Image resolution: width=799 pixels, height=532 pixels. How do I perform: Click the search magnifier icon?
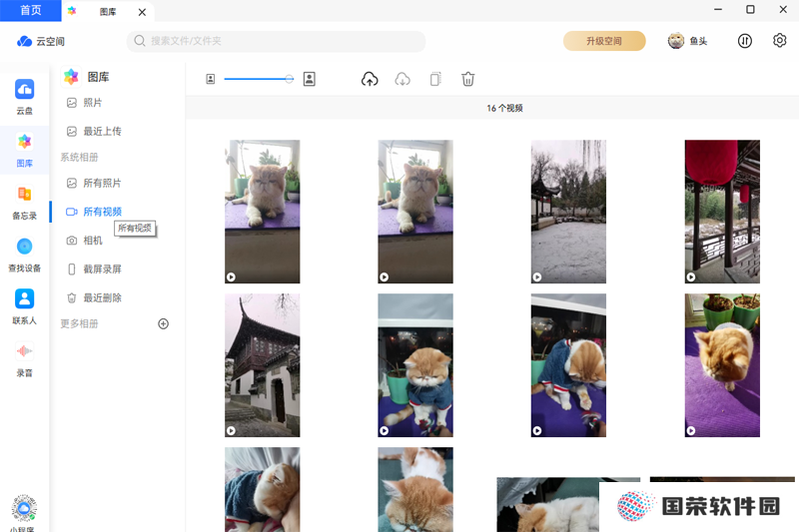(x=140, y=41)
